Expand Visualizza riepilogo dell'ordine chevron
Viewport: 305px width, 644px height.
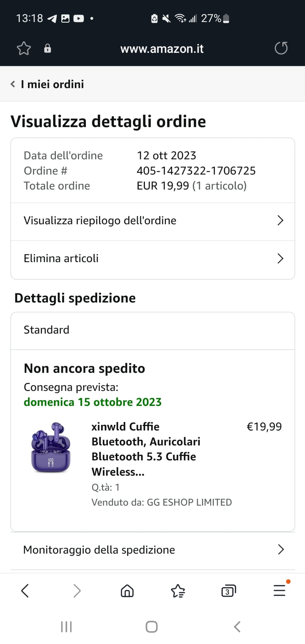tap(280, 220)
